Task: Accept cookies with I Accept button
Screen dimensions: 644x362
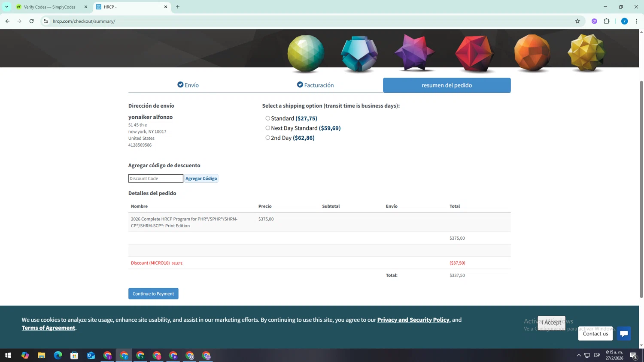Action: (x=551, y=323)
